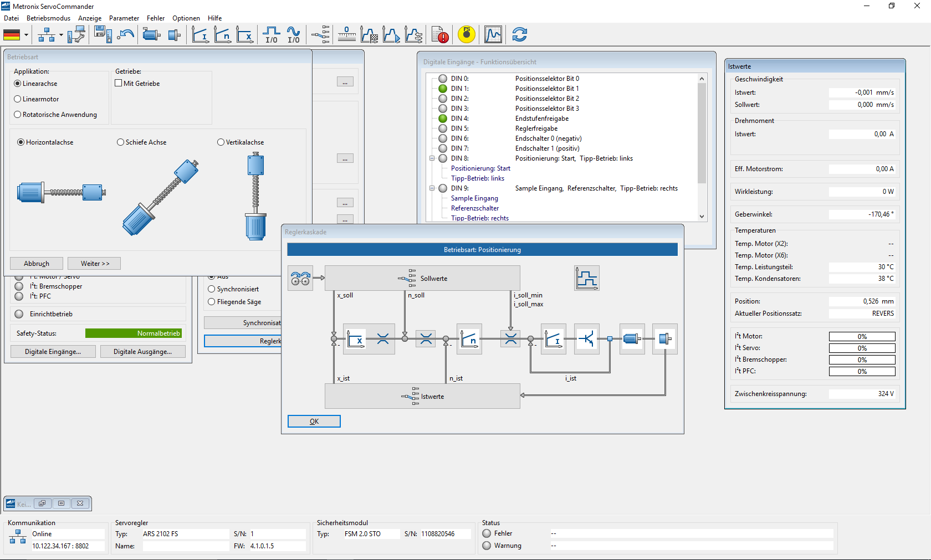The height and width of the screenshot is (560, 931).
Task: Click position controller x block in Reglerkaskade
Action: [x=356, y=338]
